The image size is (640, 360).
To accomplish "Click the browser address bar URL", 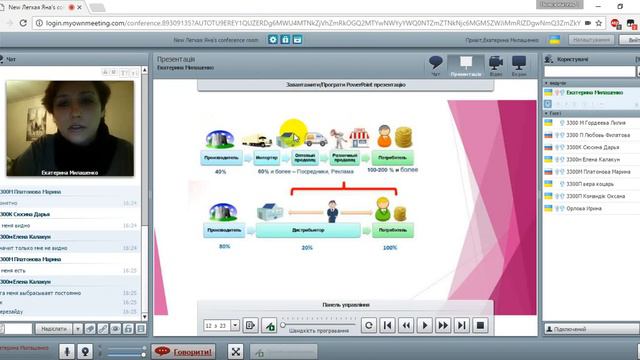I will pyautogui.click(x=313, y=23).
